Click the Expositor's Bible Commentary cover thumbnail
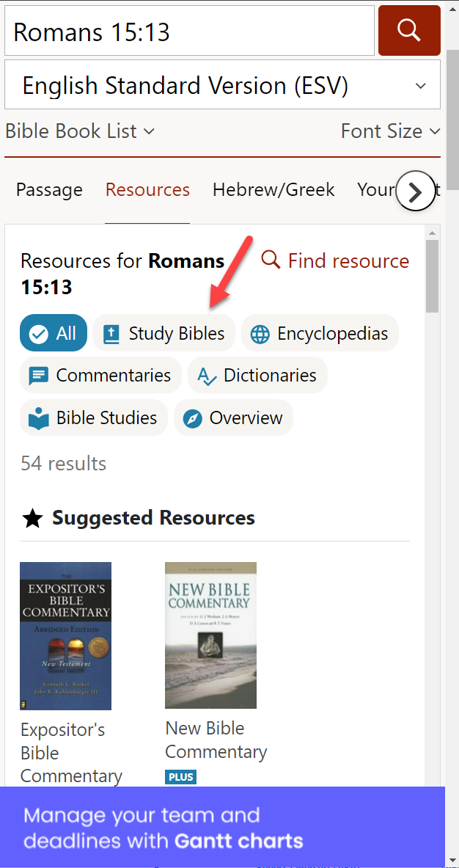 65,636
